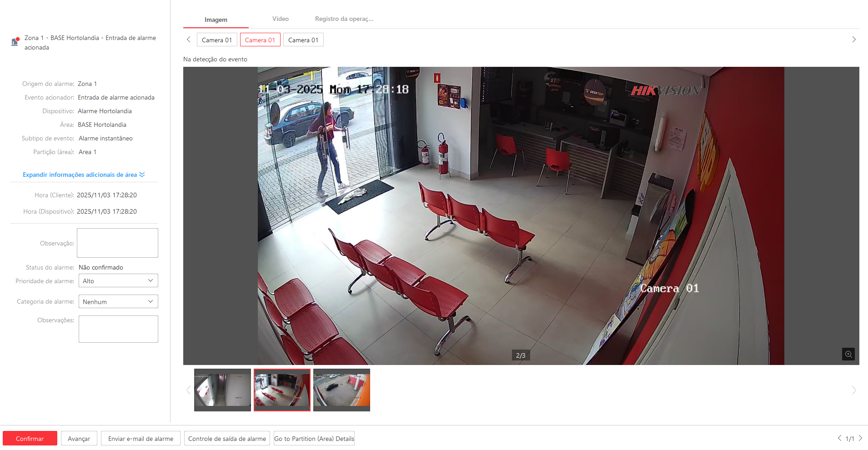868x450 pixels.
Task: Expand informações adicionais de área
Action: (x=84, y=175)
